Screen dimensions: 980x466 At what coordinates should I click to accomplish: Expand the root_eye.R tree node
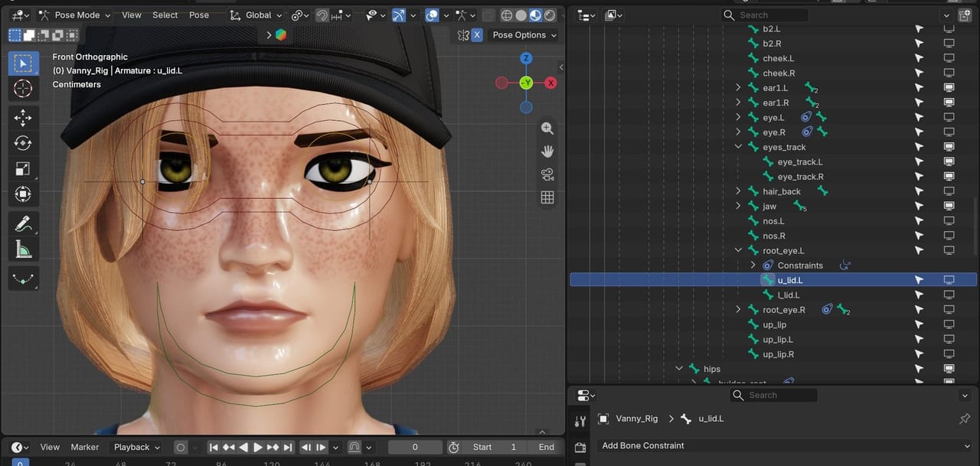point(738,309)
